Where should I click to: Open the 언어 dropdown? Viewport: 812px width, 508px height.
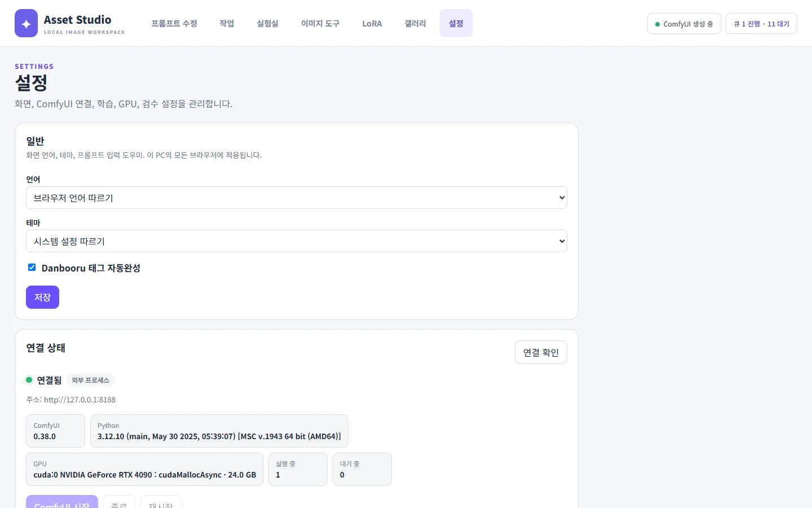click(x=297, y=198)
